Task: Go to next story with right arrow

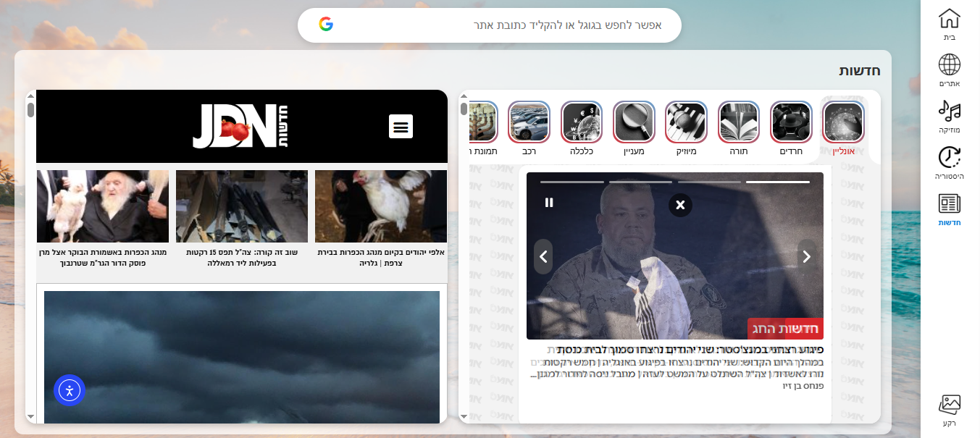Action: [x=806, y=256]
